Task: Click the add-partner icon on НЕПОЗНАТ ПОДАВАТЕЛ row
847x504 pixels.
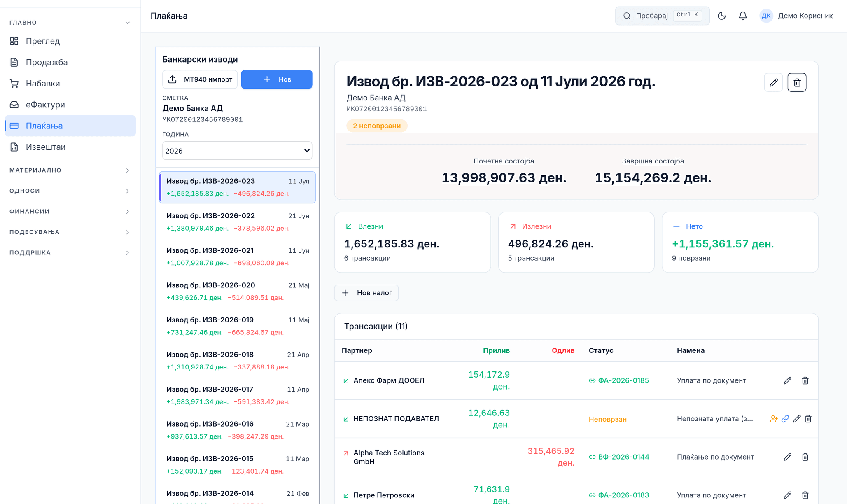Action: click(x=774, y=419)
